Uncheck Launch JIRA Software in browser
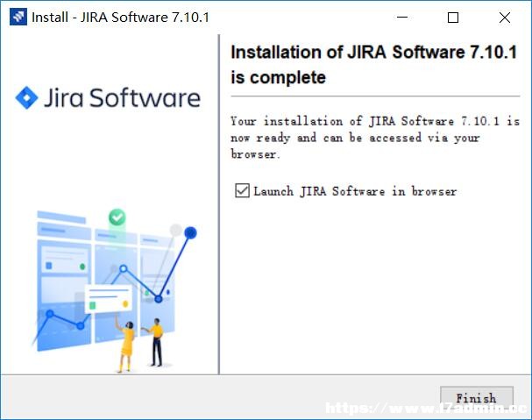 point(242,191)
